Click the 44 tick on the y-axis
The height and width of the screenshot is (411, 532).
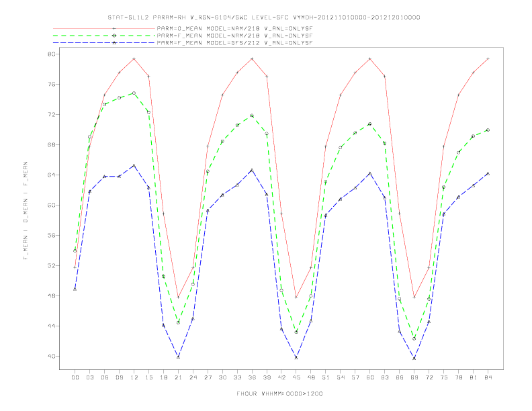51,326
